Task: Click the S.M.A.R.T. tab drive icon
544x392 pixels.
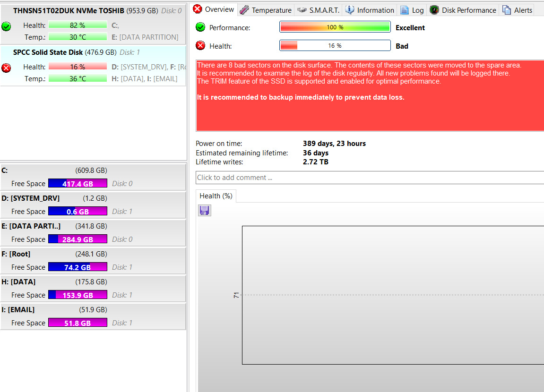Action: (x=302, y=10)
